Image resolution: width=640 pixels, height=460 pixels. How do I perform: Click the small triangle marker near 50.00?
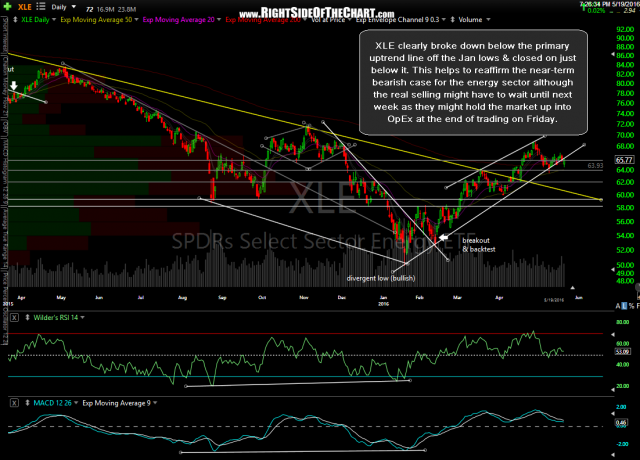[612, 270]
